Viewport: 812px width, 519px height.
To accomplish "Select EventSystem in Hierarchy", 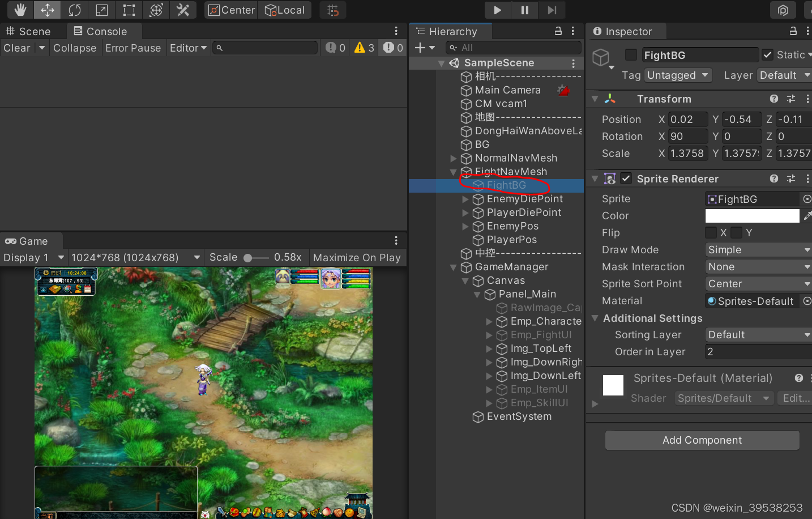I will click(x=519, y=416).
